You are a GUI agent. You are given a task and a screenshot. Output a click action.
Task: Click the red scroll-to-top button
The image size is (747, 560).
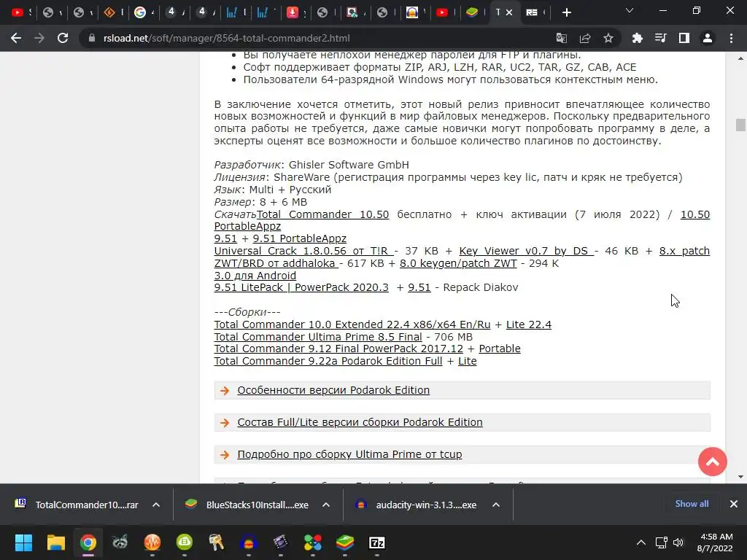click(x=712, y=462)
